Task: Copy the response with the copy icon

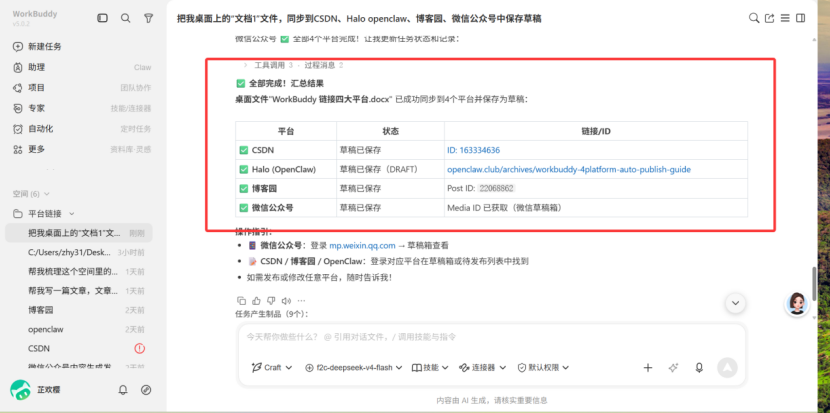Action: pos(241,301)
